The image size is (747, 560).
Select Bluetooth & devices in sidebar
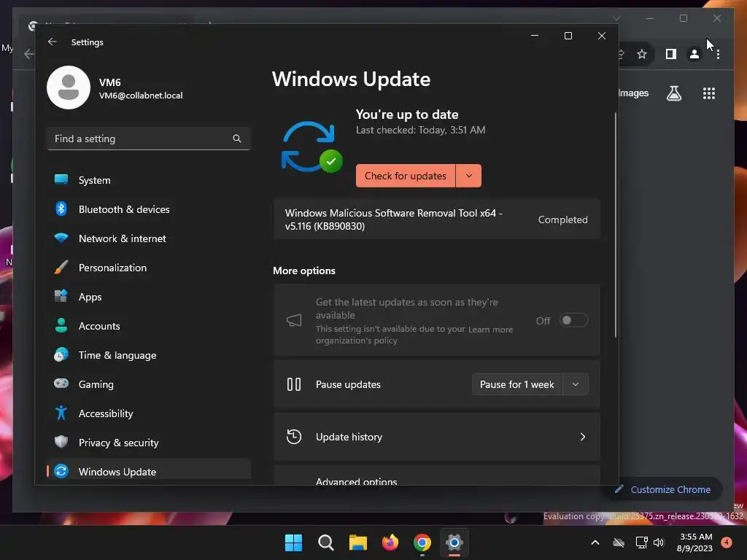(149, 209)
